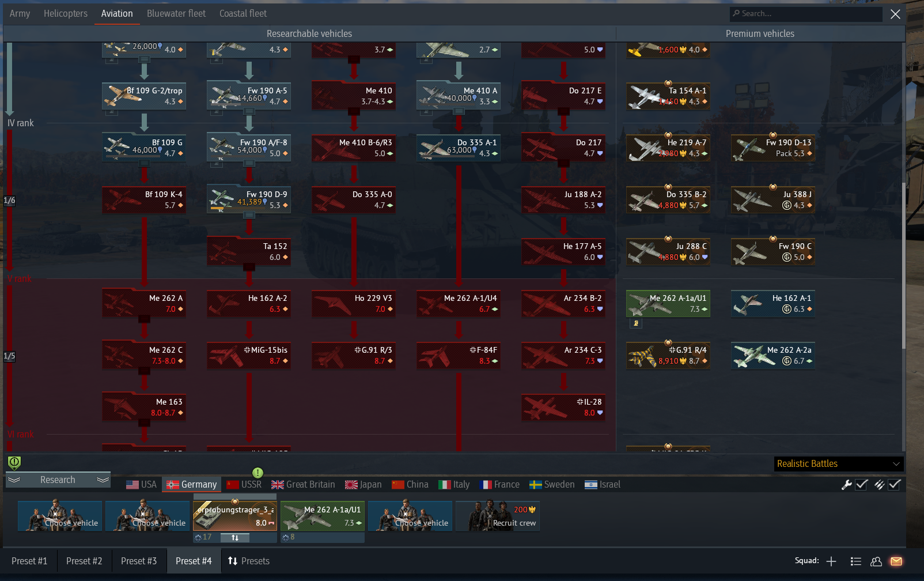The height and width of the screenshot is (581, 924).
Task: Select the premium He 219 A-7 aircraft
Action: [x=668, y=148]
